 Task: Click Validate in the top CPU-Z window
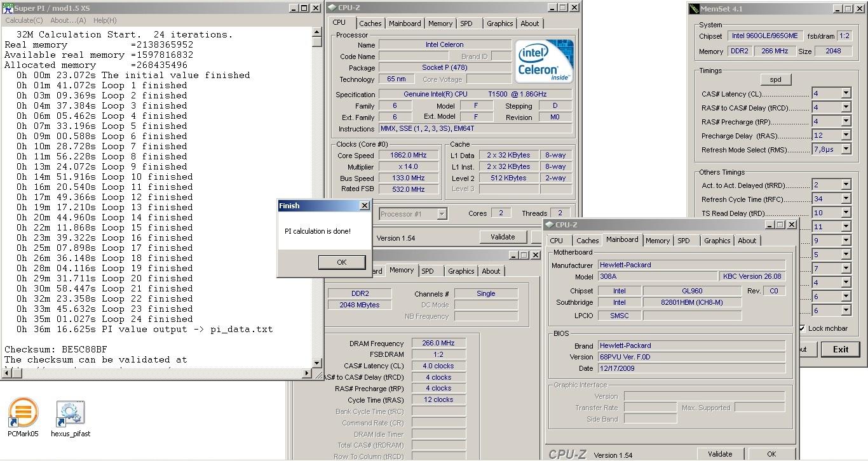click(503, 237)
